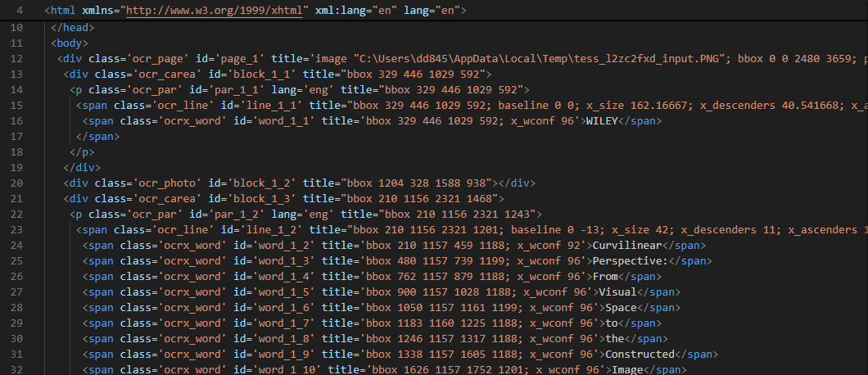
Task: Click the closing </span> tag on line 17
Action: coord(98,136)
